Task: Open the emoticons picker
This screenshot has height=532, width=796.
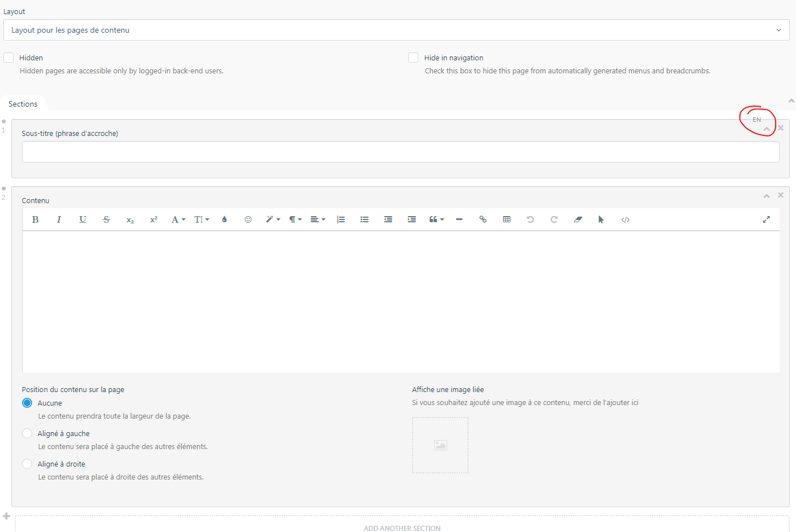Action: (248, 219)
